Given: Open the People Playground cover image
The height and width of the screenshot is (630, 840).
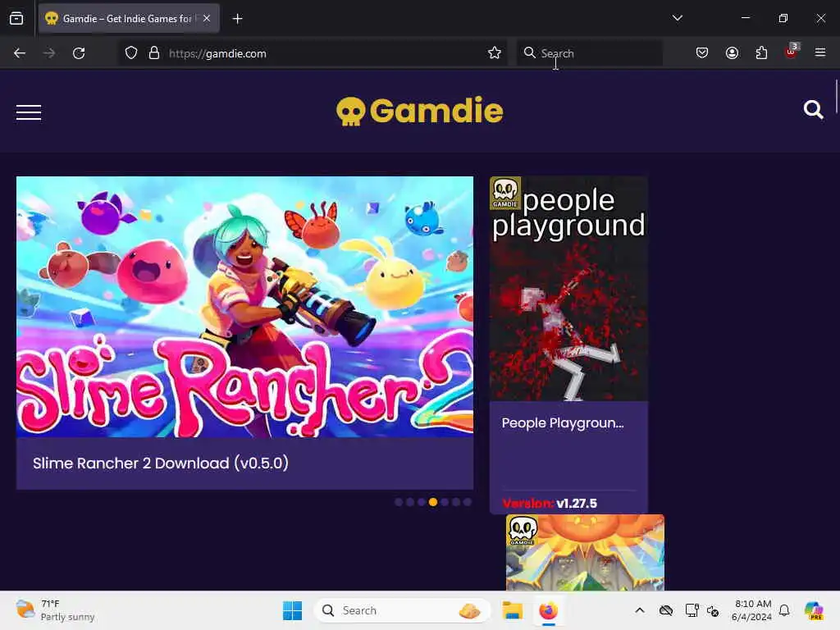Looking at the screenshot, I should (x=568, y=289).
